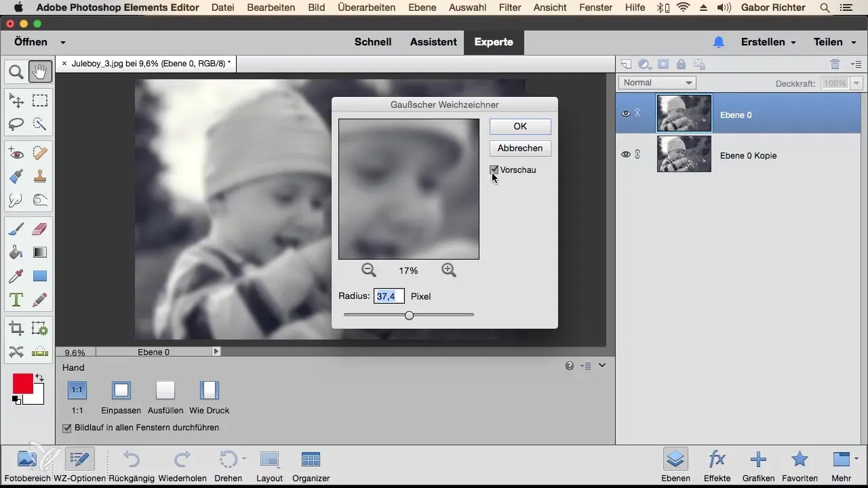Add a layer mask
This screenshot has width=868, height=488.
pyautogui.click(x=663, y=64)
